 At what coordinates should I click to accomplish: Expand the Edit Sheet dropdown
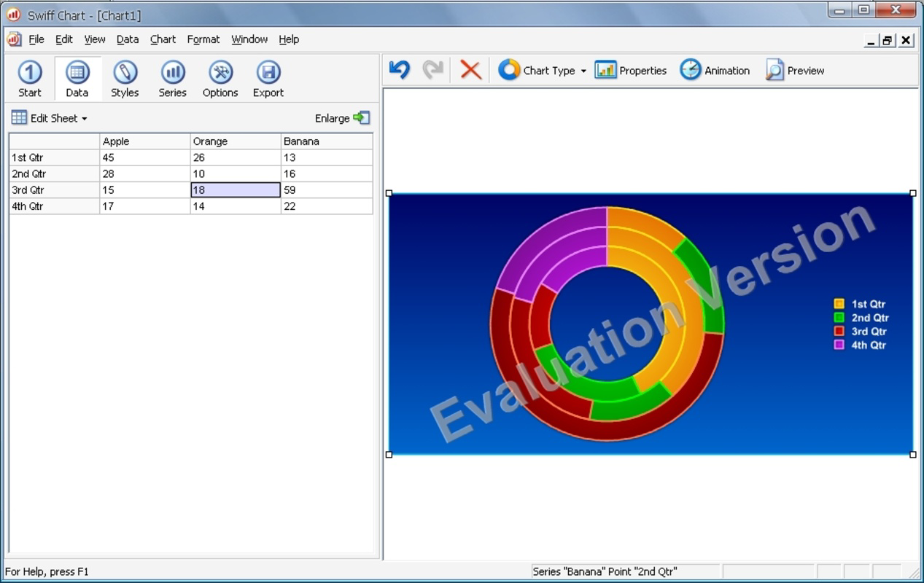pyautogui.click(x=50, y=118)
